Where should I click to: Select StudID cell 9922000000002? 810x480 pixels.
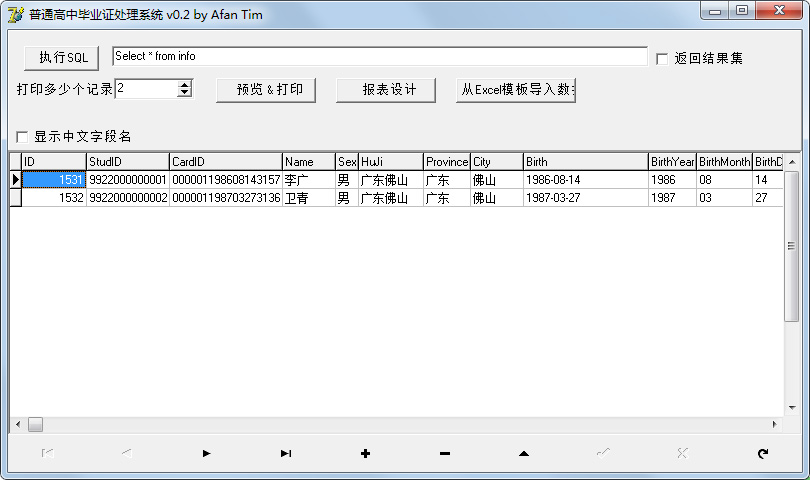(x=128, y=198)
